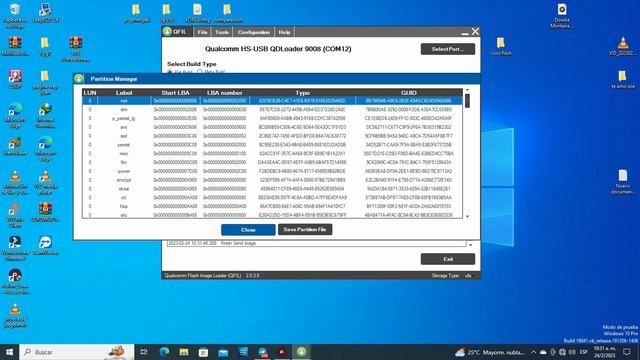Click the network icon in system tray
Image resolution: width=640 pixels, height=360 pixels.
tap(562, 352)
